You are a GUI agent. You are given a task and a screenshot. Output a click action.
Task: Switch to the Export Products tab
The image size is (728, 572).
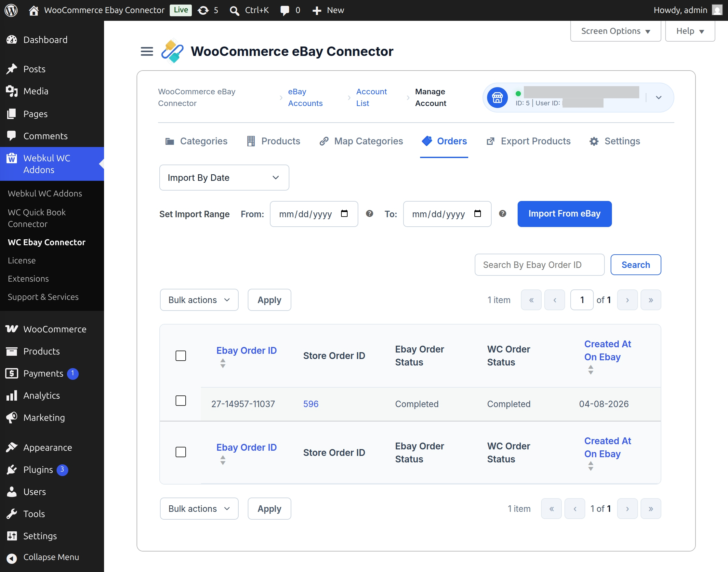coord(528,141)
